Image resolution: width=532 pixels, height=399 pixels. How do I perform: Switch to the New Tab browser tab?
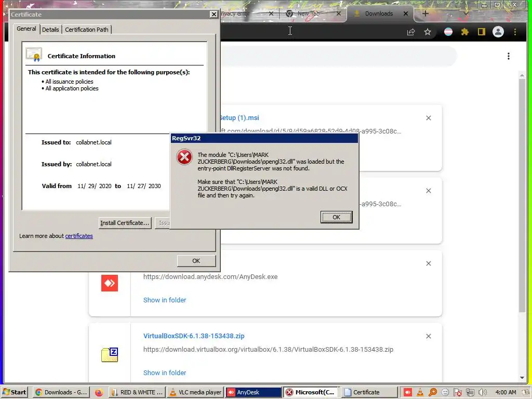[308, 14]
